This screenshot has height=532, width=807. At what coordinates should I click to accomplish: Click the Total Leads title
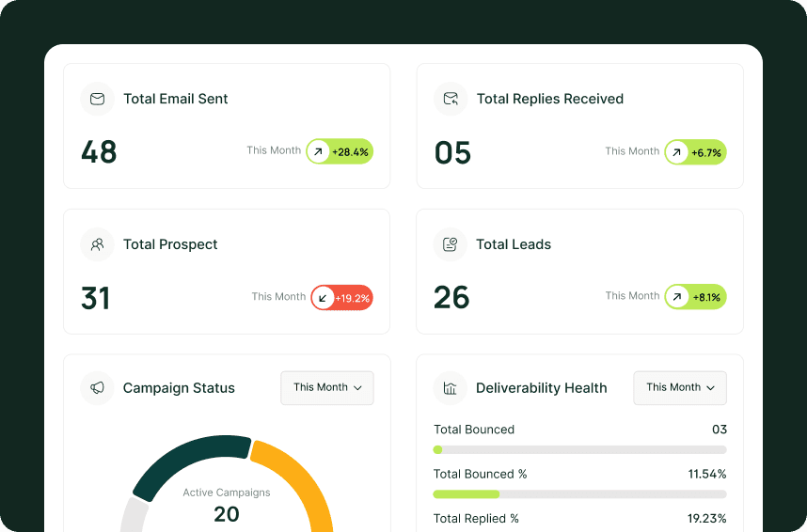[514, 244]
